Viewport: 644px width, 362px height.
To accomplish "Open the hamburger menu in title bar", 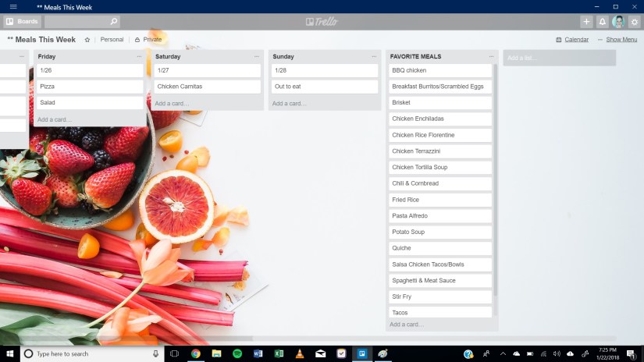I will [12, 7].
